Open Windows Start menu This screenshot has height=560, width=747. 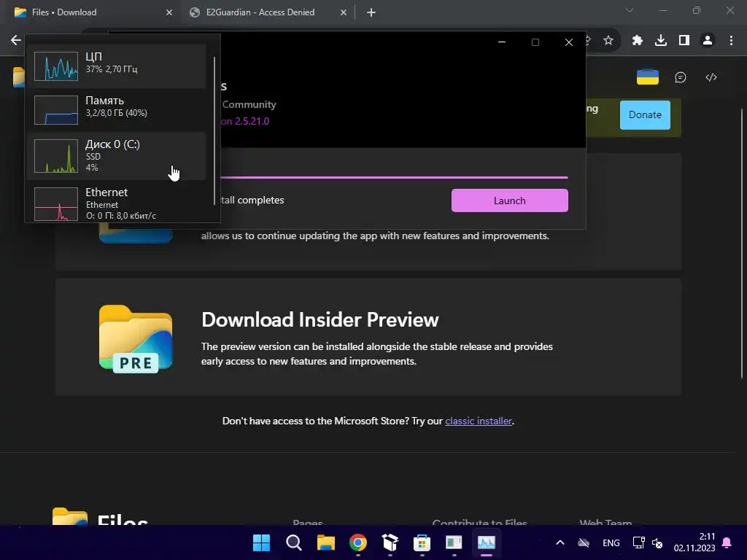coord(261,542)
